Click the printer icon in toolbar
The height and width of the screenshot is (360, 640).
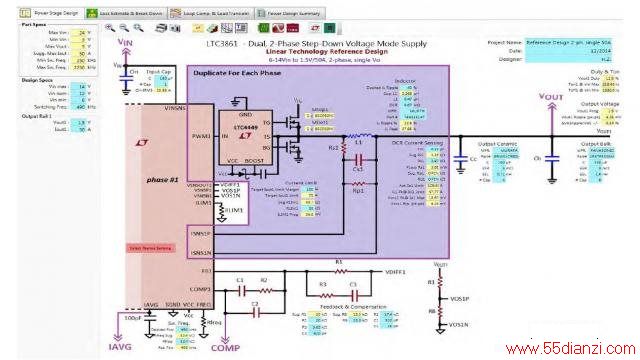161,28
